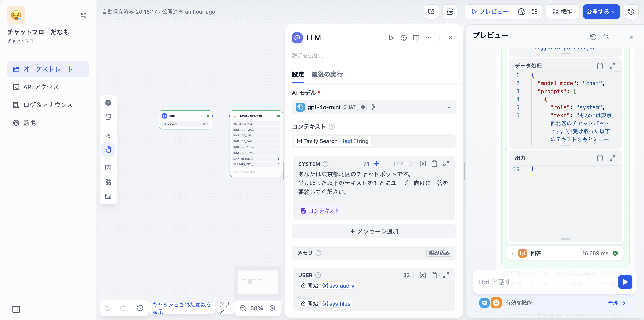Click the Tavily Search text context variable
The width and height of the screenshot is (644, 320).
pos(333,141)
